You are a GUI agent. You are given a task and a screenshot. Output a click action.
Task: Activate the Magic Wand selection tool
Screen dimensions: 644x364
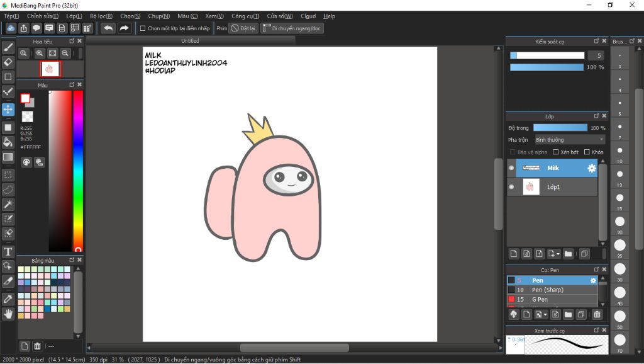click(x=8, y=205)
